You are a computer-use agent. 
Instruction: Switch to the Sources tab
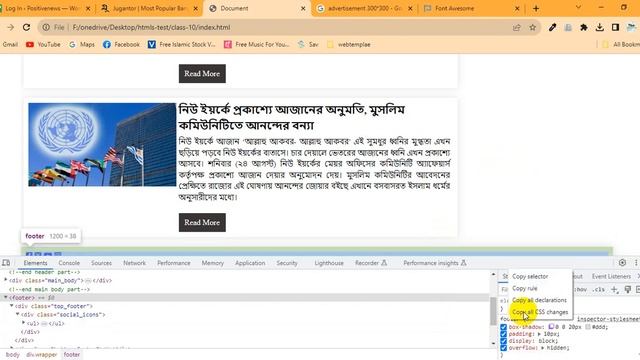point(102,263)
